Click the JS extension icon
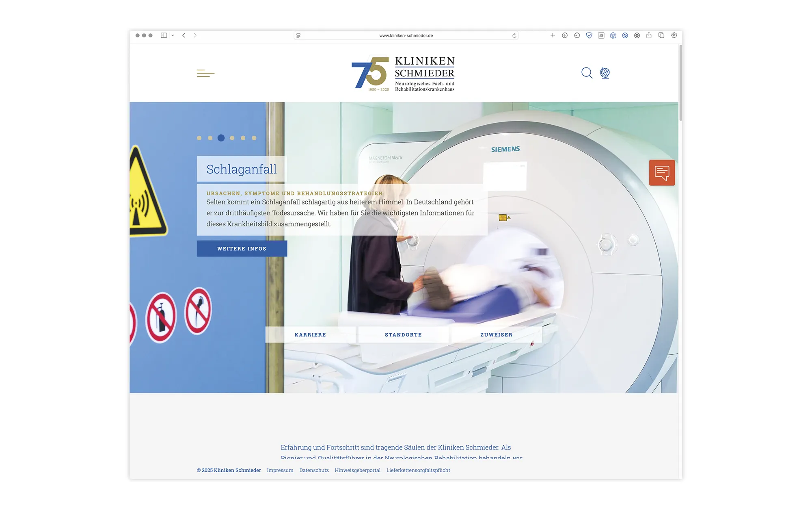The image size is (812, 508). coord(601,35)
